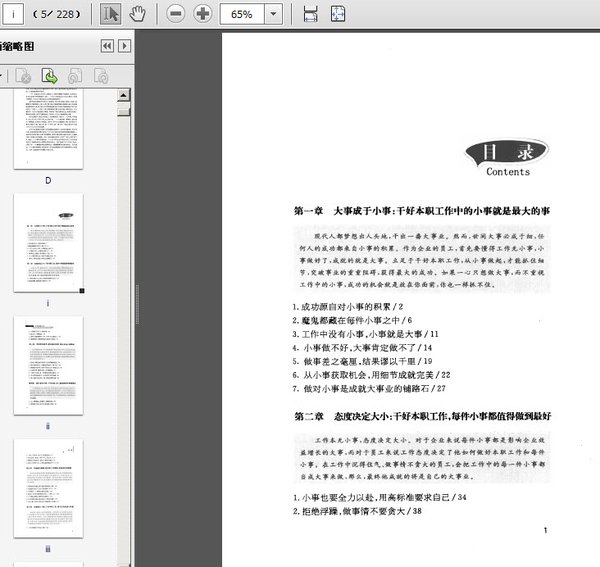The width and height of the screenshot is (600, 567).
Task: Open the zoom percentage dropdown arrow
Action: point(273,14)
